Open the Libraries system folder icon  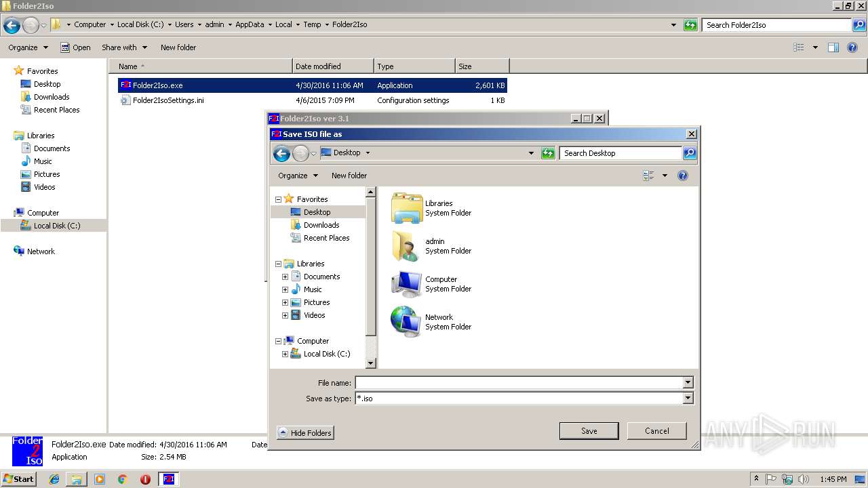(x=407, y=208)
